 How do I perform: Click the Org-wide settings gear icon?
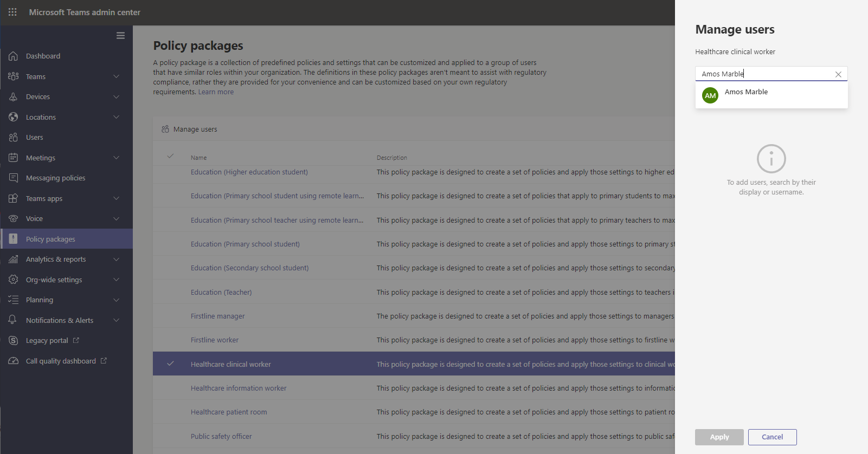pyautogui.click(x=14, y=280)
